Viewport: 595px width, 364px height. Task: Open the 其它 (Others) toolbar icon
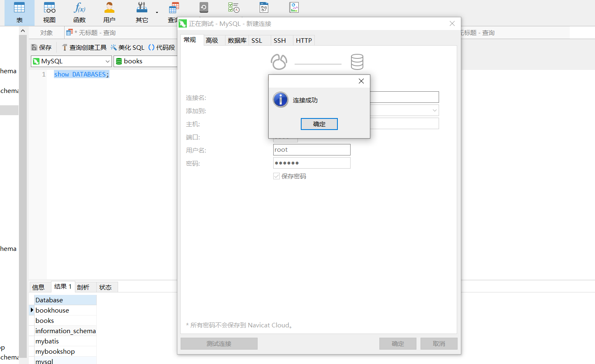tap(142, 12)
